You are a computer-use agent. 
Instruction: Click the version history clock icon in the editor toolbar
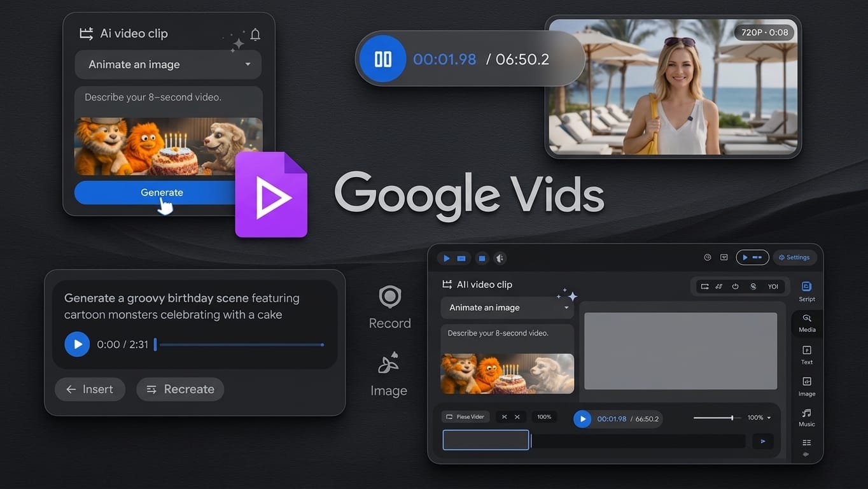[x=707, y=257]
